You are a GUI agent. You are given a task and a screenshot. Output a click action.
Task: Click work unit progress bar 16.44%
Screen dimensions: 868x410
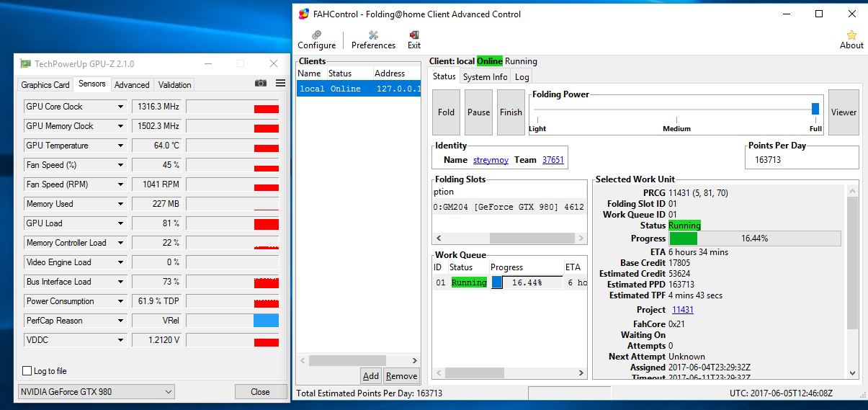click(755, 239)
